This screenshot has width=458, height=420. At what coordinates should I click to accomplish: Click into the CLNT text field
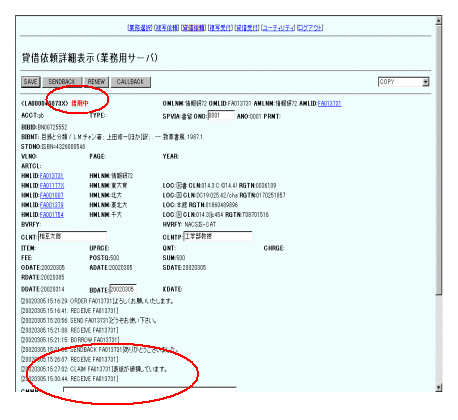(72, 236)
